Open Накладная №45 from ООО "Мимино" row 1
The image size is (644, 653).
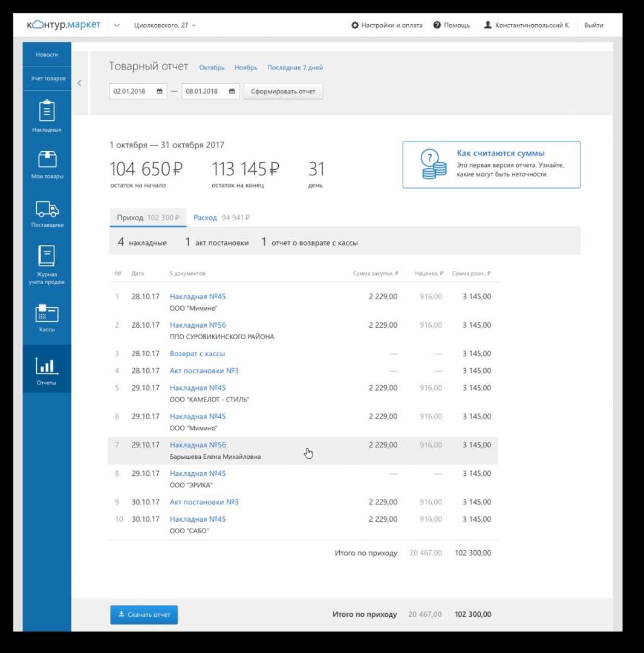(198, 296)
